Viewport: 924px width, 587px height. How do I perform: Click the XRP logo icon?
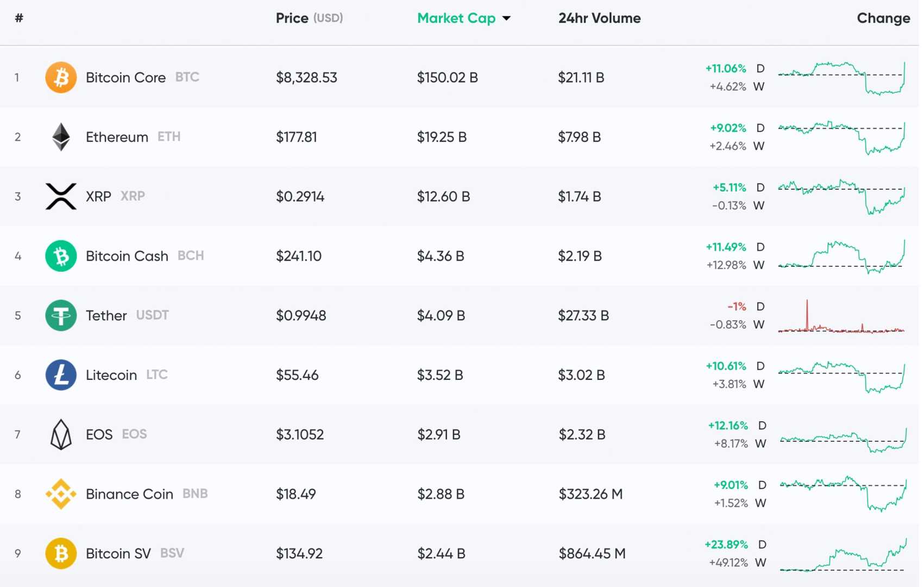click(x=61, y=196)
